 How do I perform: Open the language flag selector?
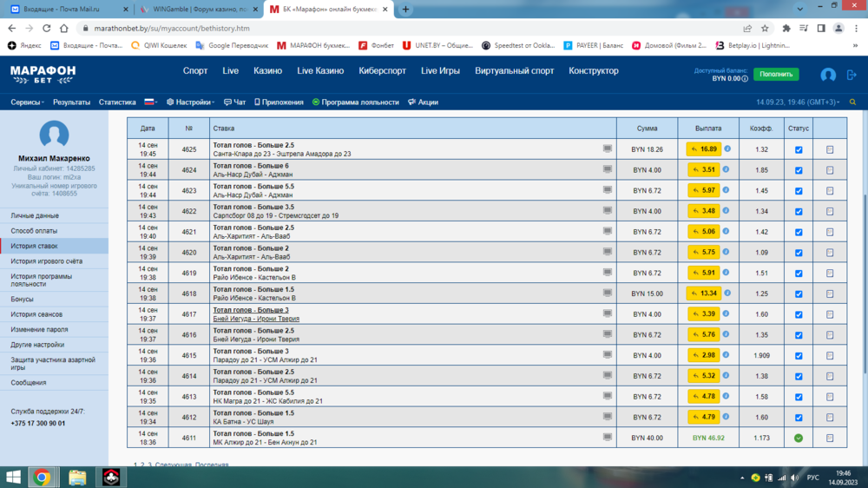(x=150, y=102)
